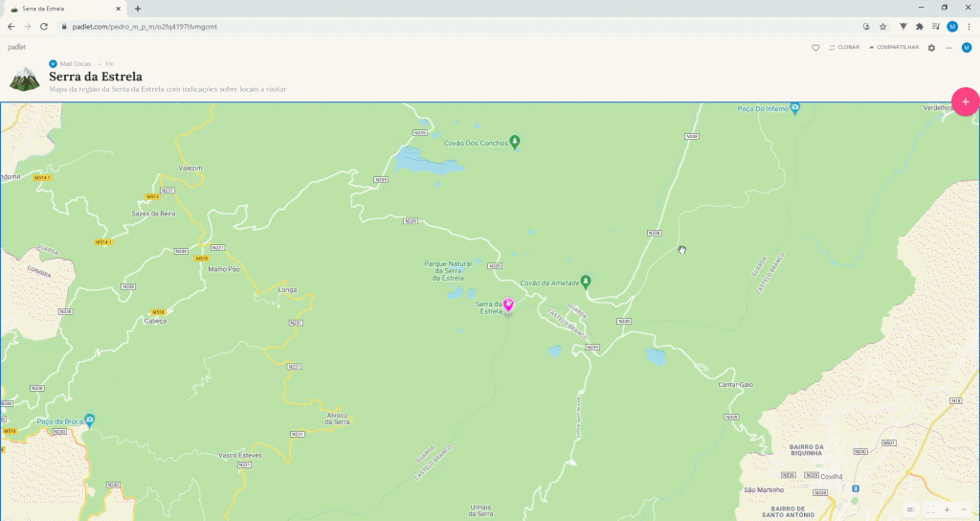Click the funnel-shaped extension icon

pos(903,27)
